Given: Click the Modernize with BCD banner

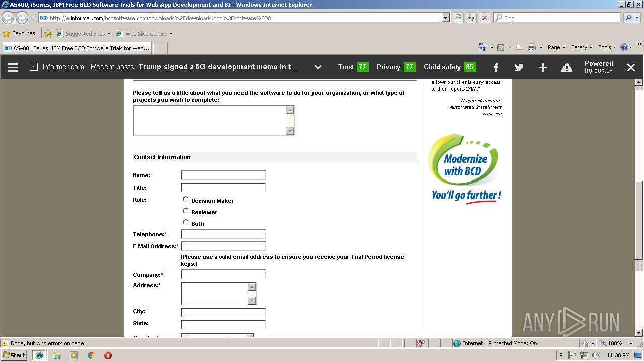Looking at the screenshot, I should pyautogui.click(x=466, y=169).
